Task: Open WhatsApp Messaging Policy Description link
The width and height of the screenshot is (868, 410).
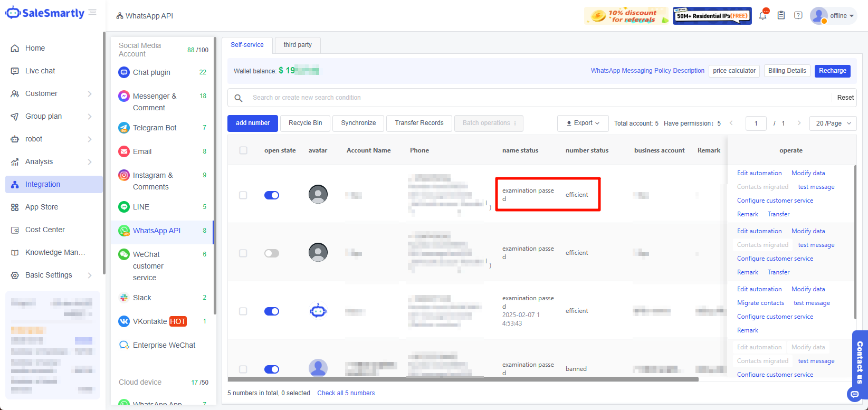Action: pyautogui.click(x=647, y=71)
